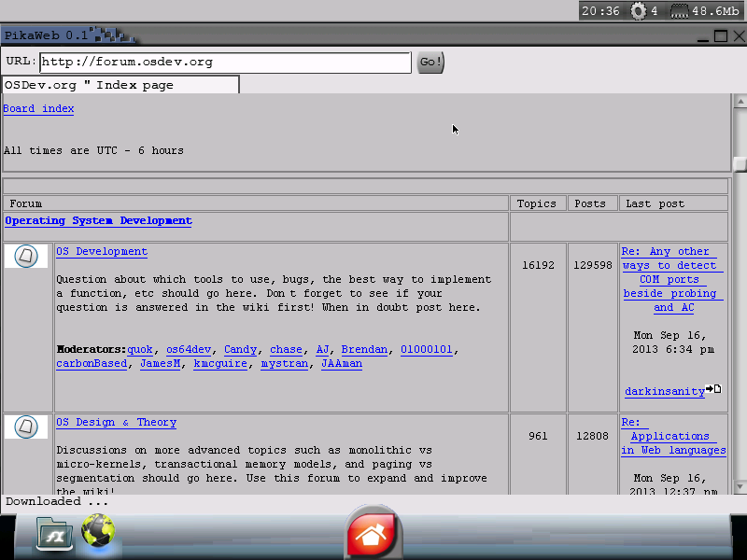Click the vertical scrollbar thumb
This screenshot has height=560, width=747.
(x=740, y=164)
